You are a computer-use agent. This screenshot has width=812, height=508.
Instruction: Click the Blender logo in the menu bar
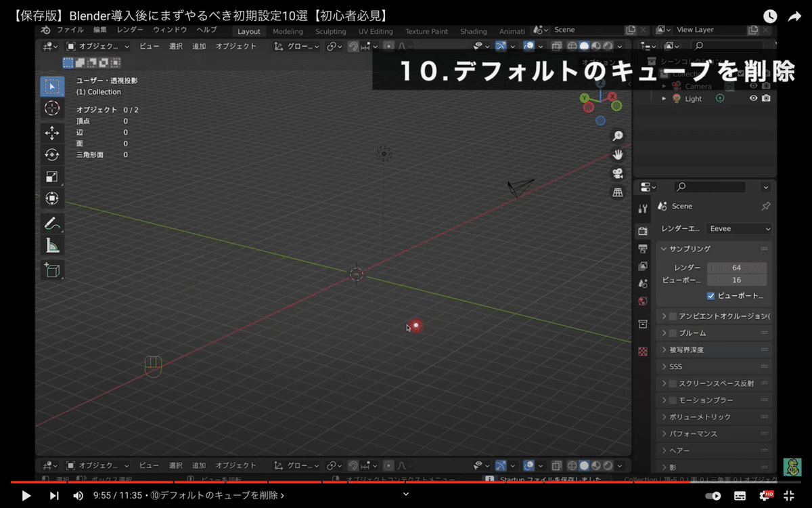(45, 30)
